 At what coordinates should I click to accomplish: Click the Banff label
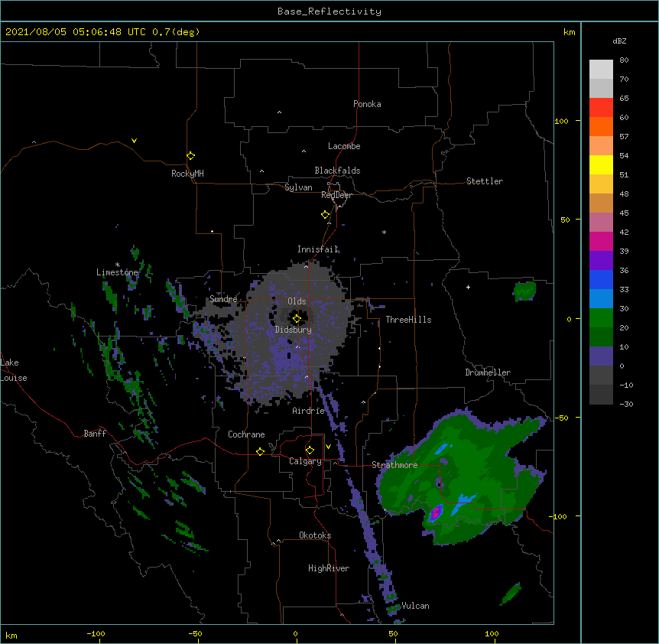click(95, 434)
